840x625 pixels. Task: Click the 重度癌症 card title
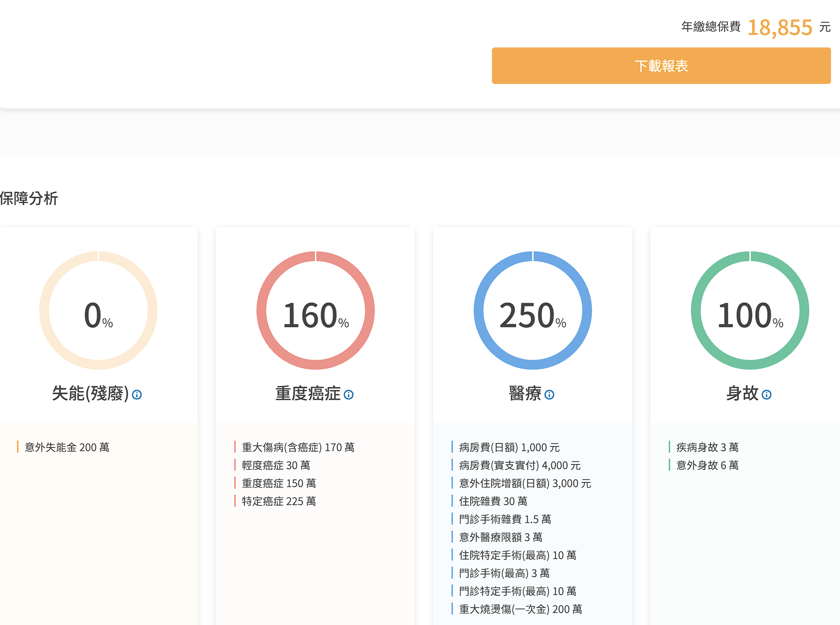(308, 394)
